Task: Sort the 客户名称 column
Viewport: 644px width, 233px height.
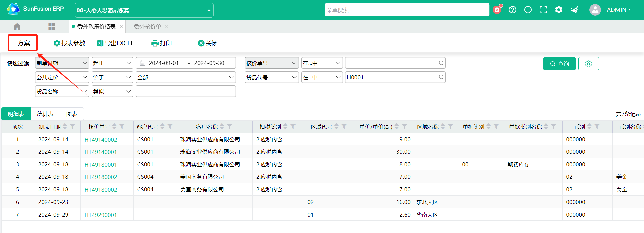Action: pyautogui.click(x=222, y=126)
